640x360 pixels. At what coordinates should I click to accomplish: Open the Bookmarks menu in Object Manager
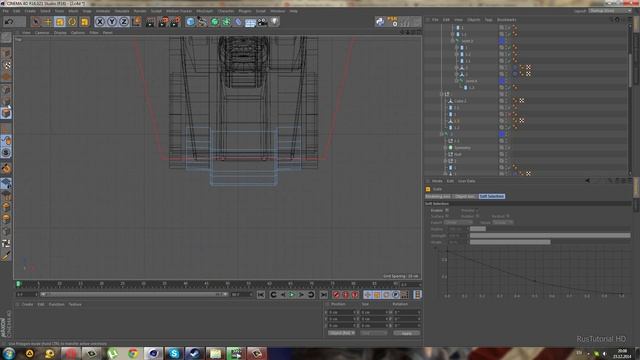[x=507, y=20]
